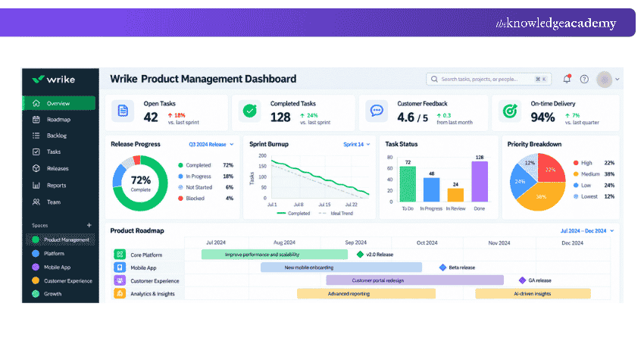
Task: Click the Backlog list icon
Action: [x=36, y=136]
